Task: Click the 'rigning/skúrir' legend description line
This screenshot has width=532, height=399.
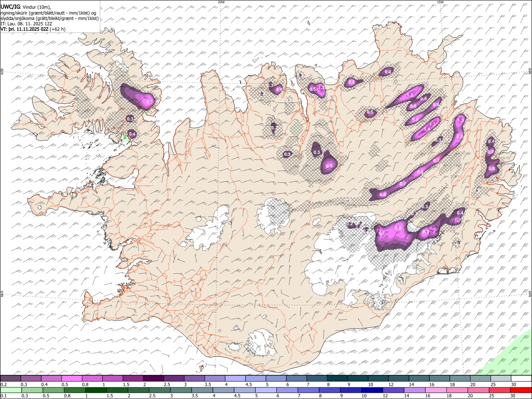Action: (48, 12)
